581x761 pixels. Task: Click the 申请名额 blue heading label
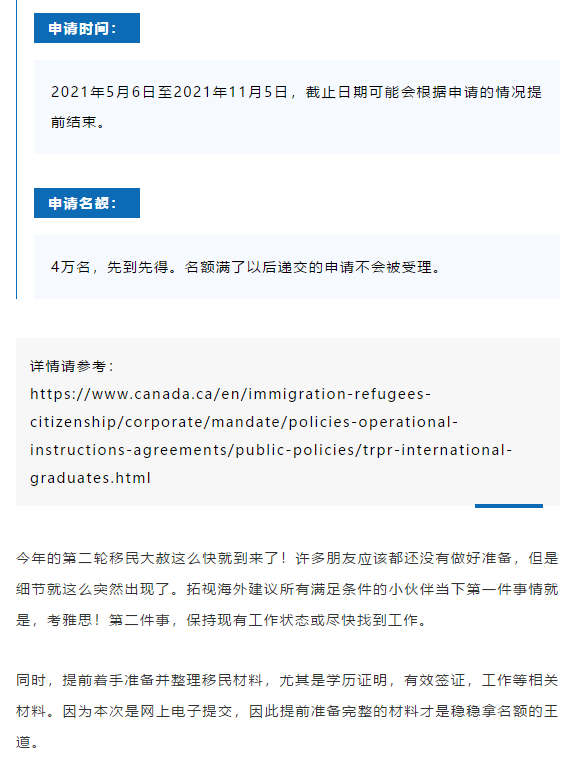[x=87, y=203]
